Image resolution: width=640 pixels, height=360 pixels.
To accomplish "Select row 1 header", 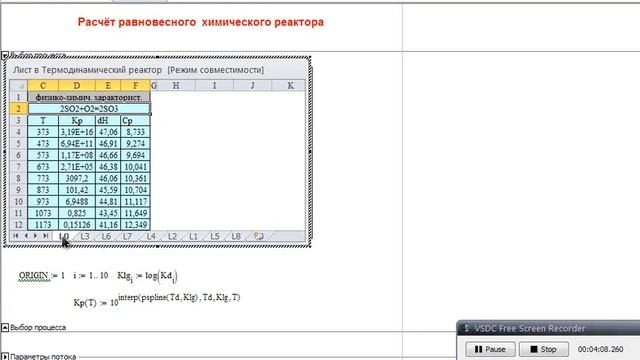I will tap(18, 97).
